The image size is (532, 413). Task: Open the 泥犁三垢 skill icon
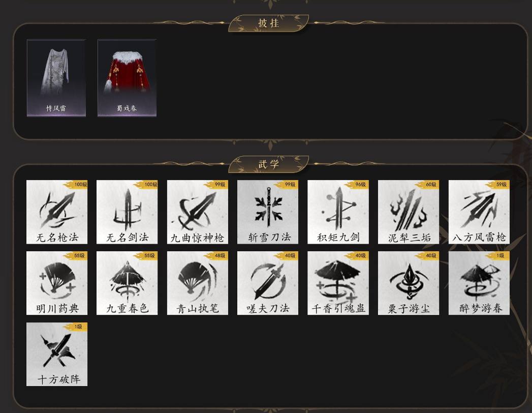[x=409, y=212]
